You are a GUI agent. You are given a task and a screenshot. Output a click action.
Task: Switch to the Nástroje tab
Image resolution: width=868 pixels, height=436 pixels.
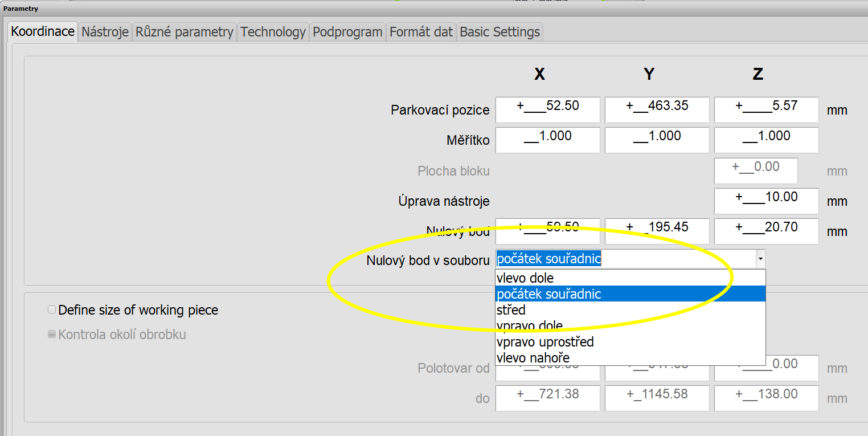coord(105,32)
